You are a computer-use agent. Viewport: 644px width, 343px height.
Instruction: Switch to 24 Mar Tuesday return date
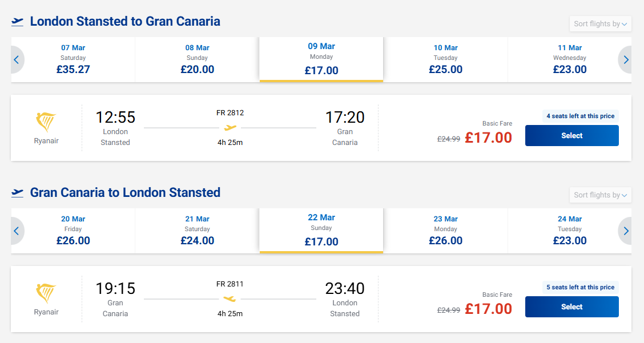click(570, 231)
